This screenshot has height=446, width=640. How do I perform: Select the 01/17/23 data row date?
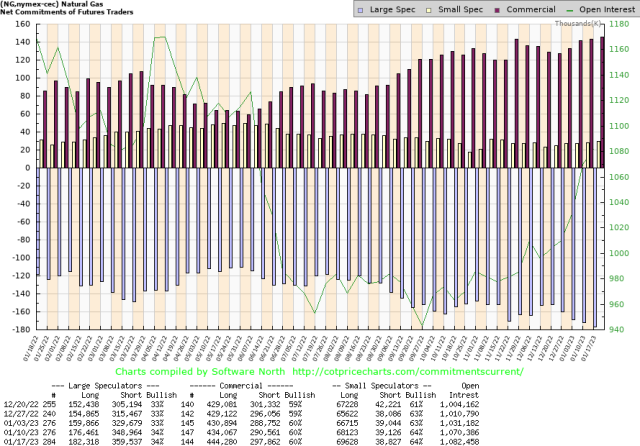coord(20,440)
